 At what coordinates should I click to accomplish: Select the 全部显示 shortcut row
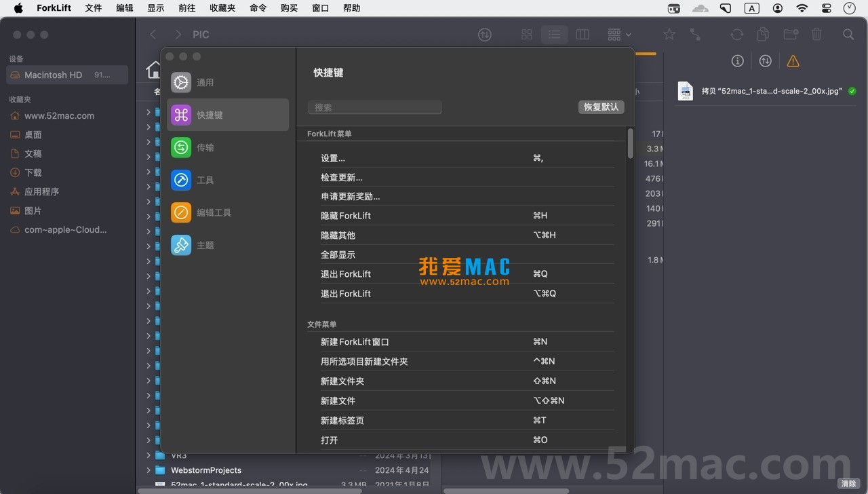click(467, 254)
